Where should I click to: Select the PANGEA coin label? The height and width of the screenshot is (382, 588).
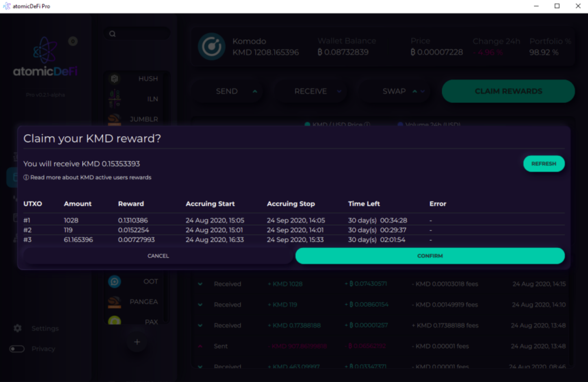pyautogui.click(x=144, y=301)
